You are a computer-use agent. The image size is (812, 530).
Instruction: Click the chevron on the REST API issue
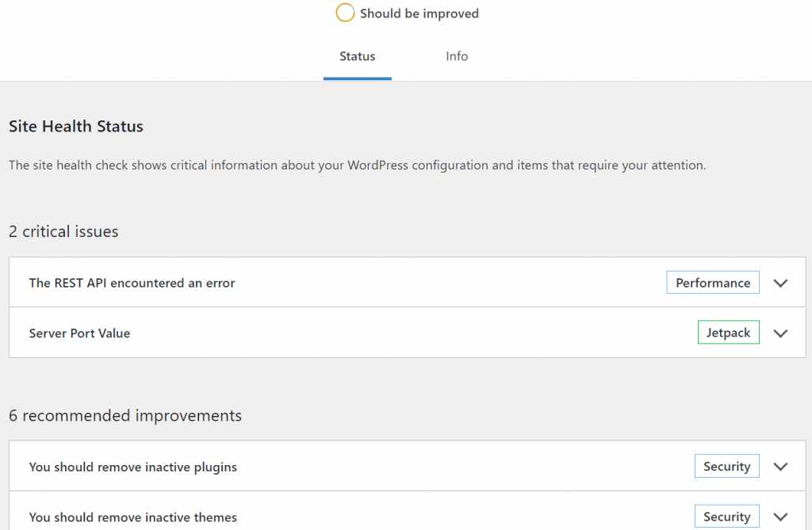click(780, 282)
